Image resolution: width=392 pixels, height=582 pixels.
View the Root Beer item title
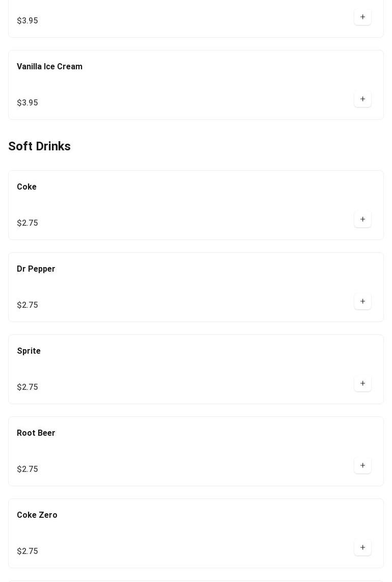(x=36, y=433)
